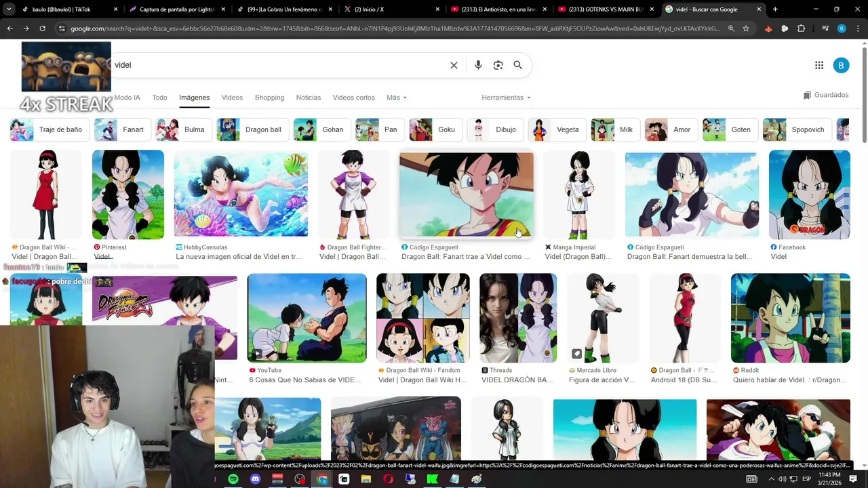Screen dimensions: 868x488
Task: Expand the Herramientas tools dropdown
Action: pyautogui.click(x=506, y=98)
